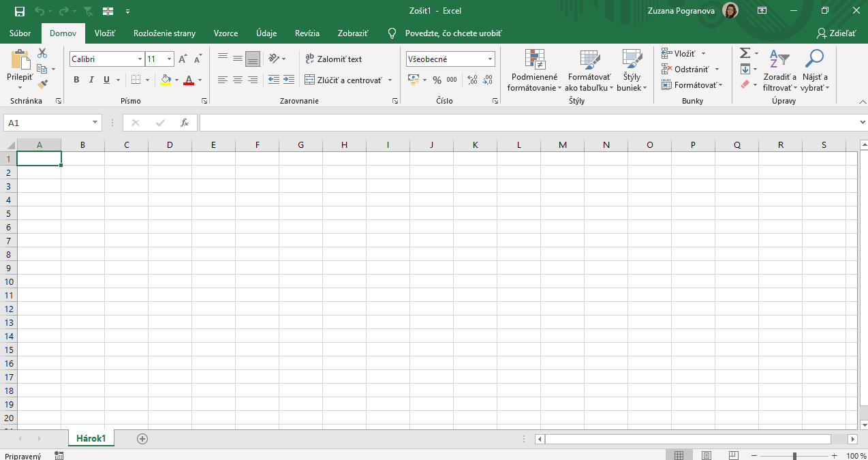Click the insert function fx icon
868x460 pixels.
184,123
